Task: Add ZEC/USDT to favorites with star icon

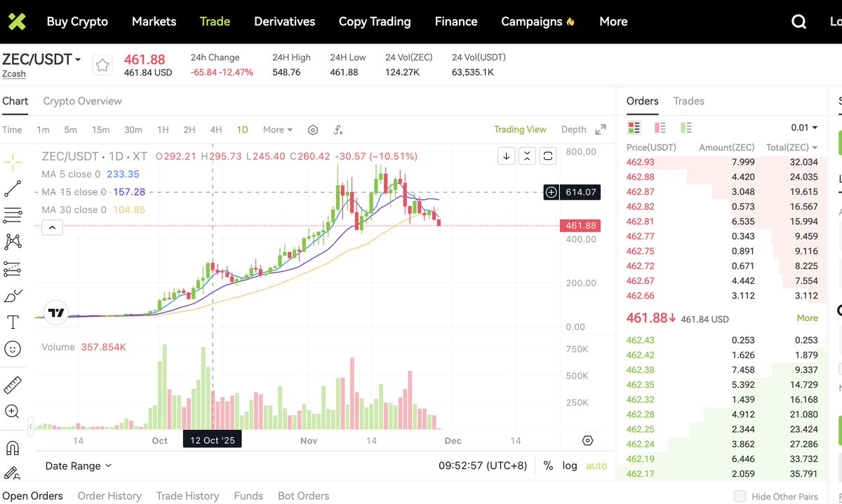Action: pos(102,65)
